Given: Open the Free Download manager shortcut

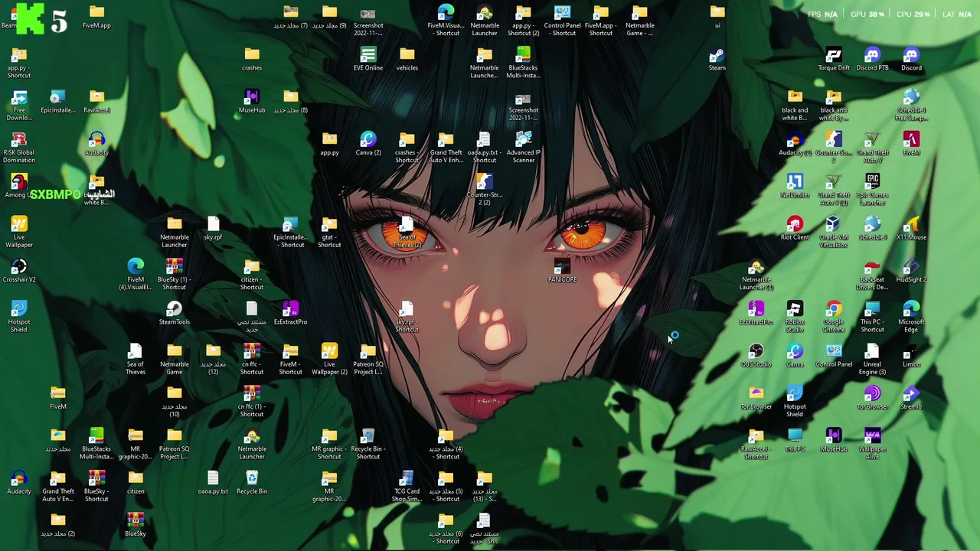Looking at the screenshot, I should tap(19, 105).
